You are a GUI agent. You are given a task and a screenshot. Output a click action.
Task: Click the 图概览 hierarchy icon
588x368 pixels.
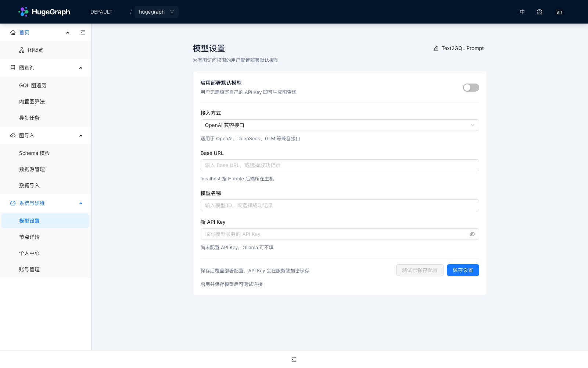[x=22, y=50]
